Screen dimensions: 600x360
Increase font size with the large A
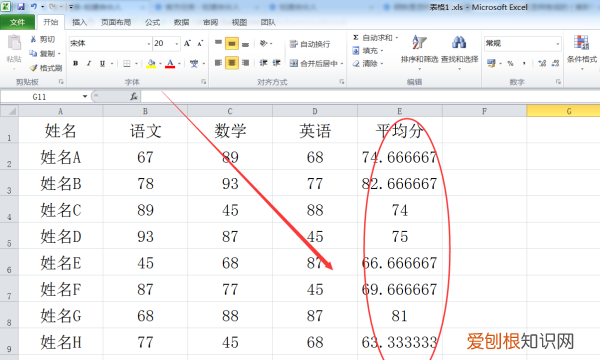pyautogui.click(x=187, y=43)
